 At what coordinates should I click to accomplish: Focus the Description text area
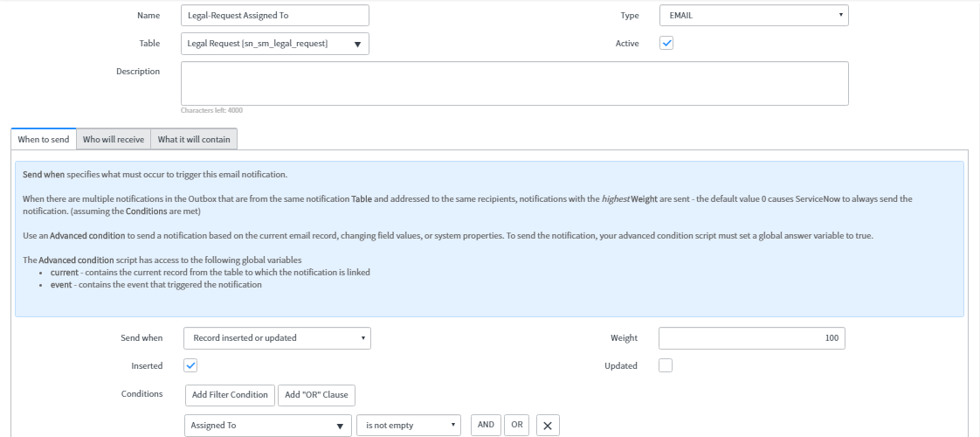(x=514, y=83)
